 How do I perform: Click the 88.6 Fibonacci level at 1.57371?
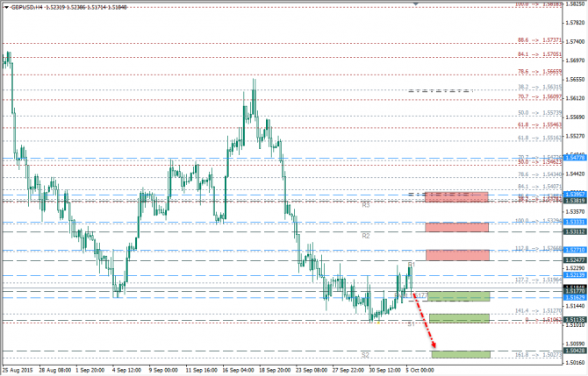pyautogui.click(x=523, y=39)
